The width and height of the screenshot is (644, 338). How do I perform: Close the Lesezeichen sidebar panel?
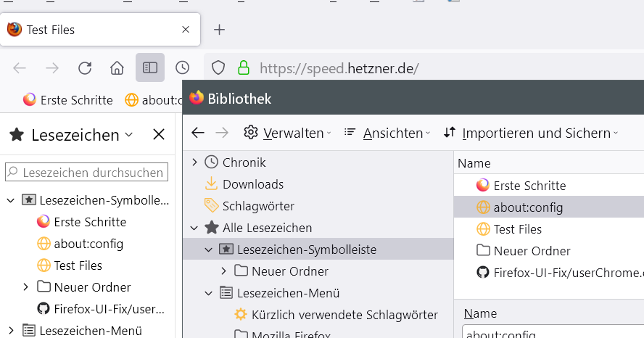(159, 134)
